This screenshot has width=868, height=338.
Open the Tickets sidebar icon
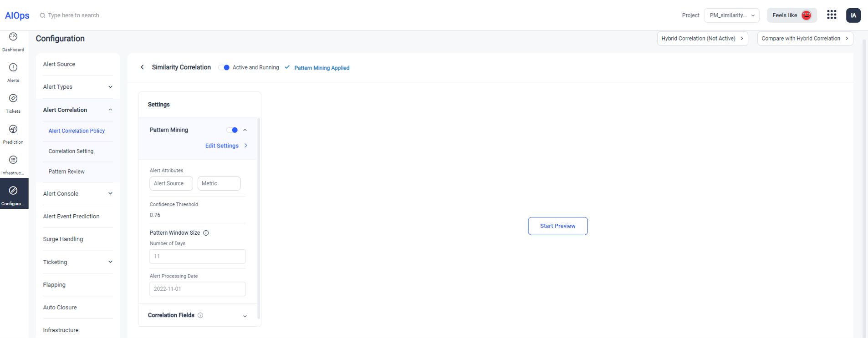[13, 99]
